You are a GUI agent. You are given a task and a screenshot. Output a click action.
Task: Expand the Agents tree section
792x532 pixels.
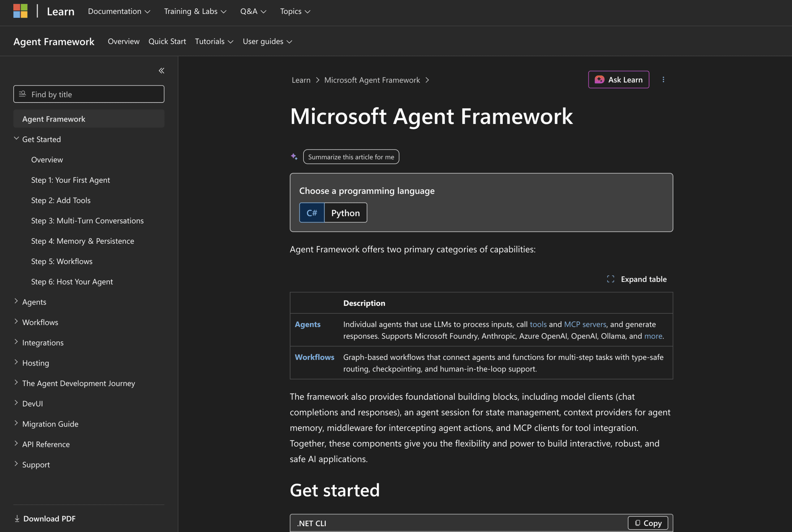pos(16,301)
